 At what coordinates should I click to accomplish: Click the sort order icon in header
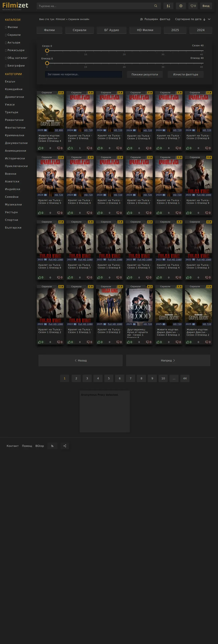point(168,6)
